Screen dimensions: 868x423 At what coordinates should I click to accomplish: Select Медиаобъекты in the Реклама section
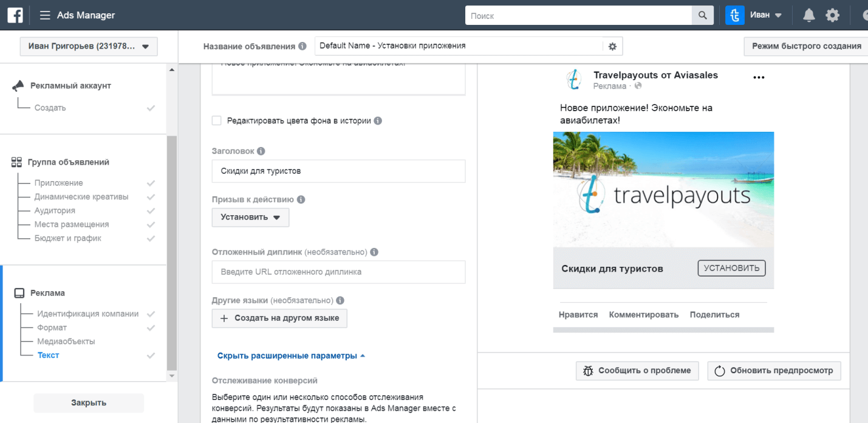(x=66, y=342)
